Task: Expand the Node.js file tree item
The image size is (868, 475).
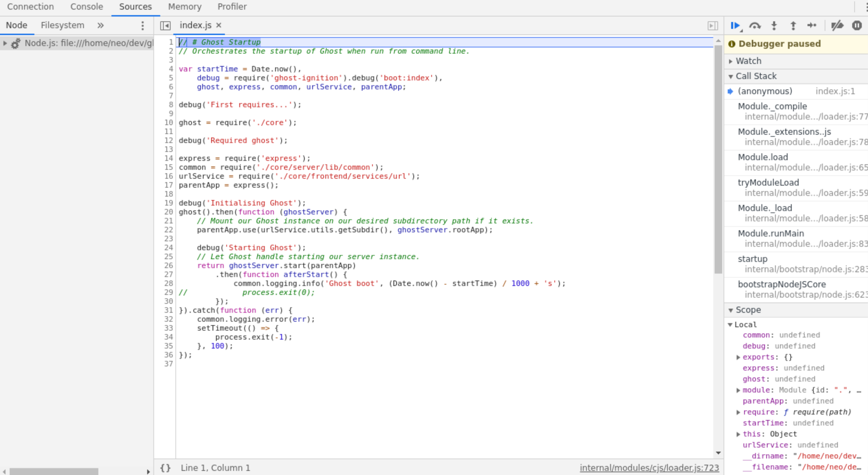Action: [5, 43]
